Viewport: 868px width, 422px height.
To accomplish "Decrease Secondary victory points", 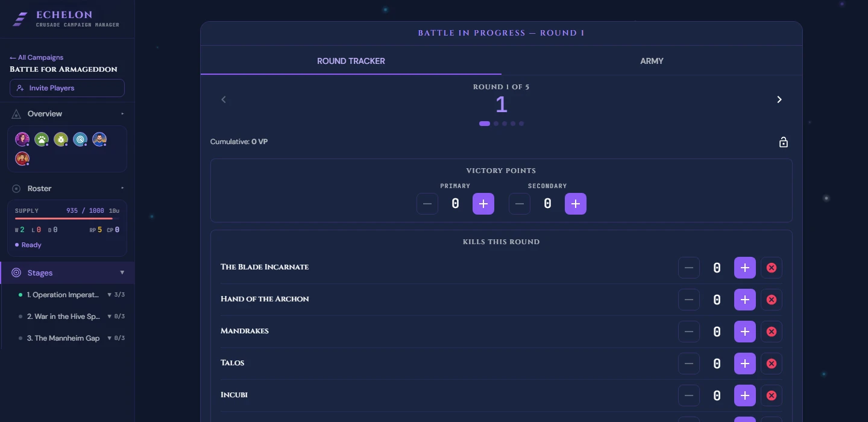I will (520, 204).
